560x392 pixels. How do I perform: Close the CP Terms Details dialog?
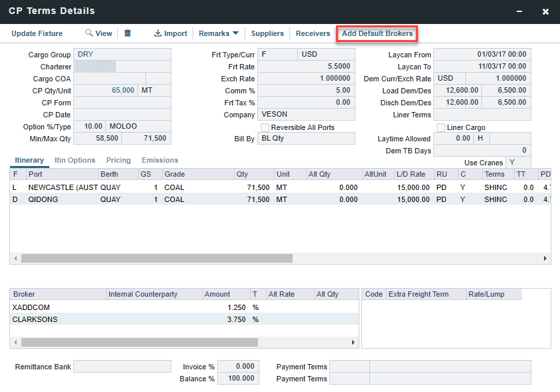tap(545, 11)
